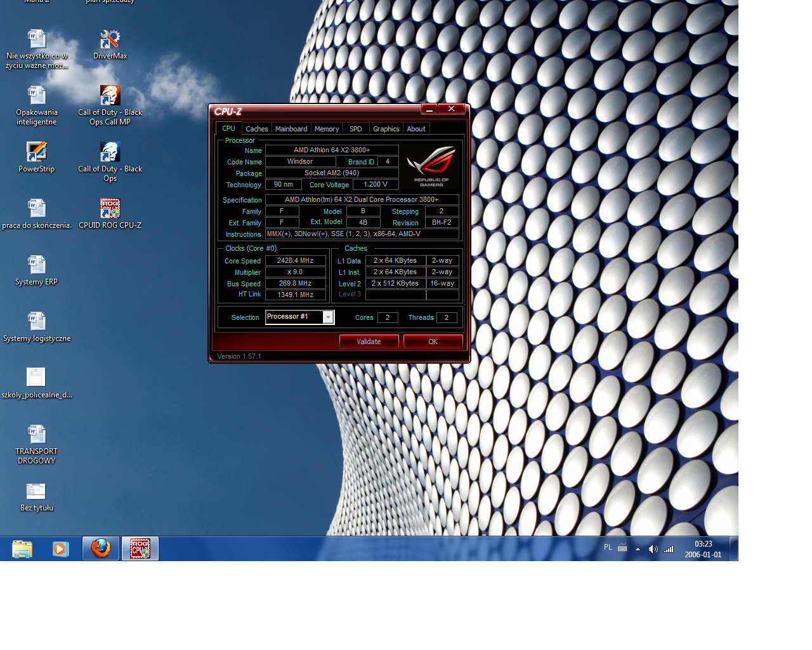Minimize the CPU-Z window
812x650 pixels.
[429, 109]
